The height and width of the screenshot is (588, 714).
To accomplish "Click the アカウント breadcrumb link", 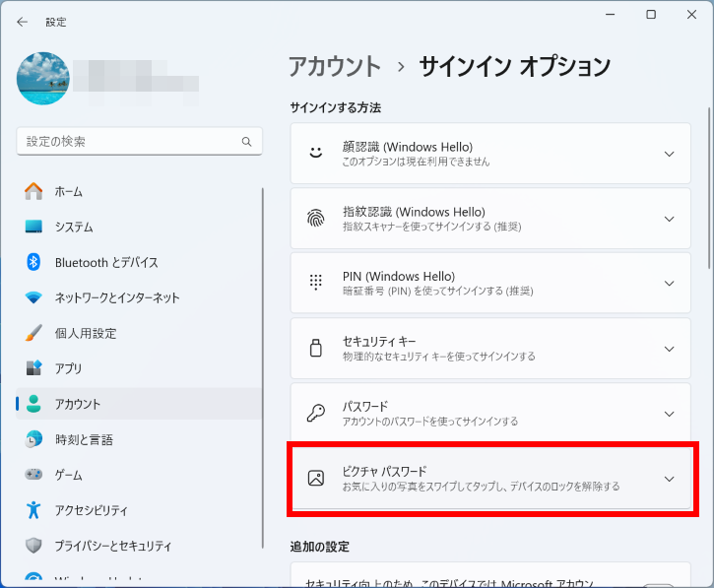I will [x=335, y=66].
